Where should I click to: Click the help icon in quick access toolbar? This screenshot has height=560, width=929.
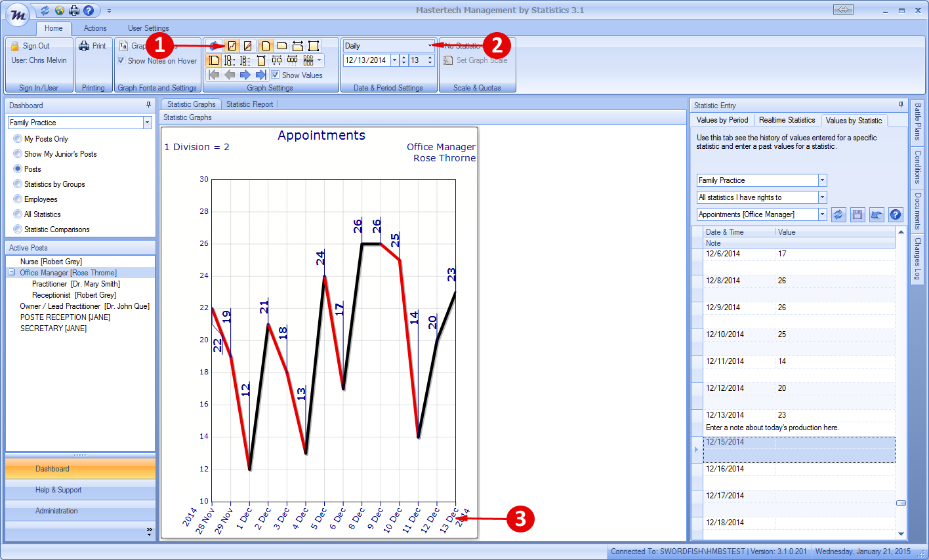(x=88, y=10)
